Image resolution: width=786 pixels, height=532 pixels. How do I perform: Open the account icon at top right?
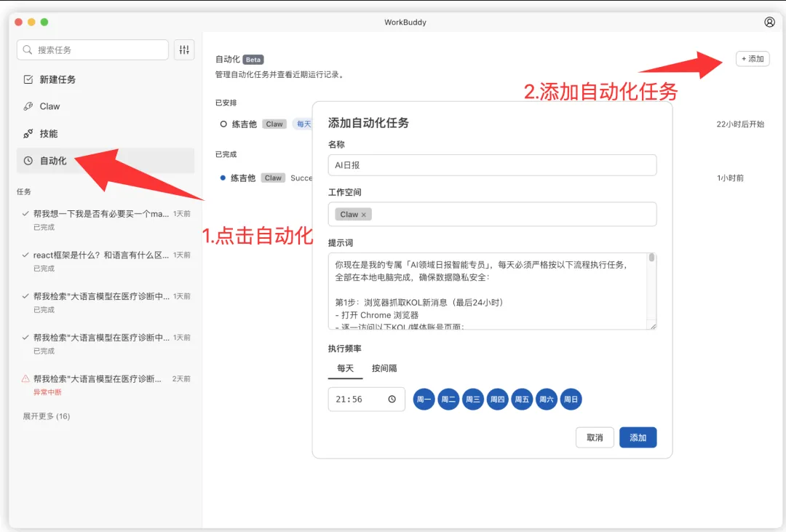[769, 22]
